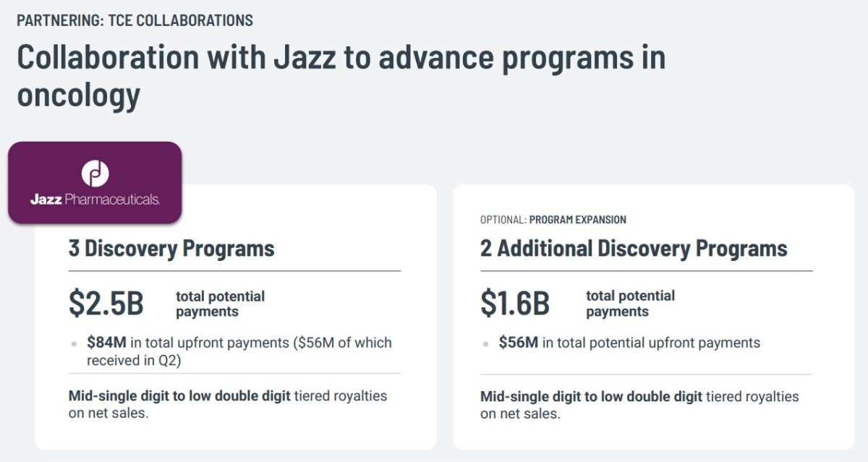Click the bullet dot beside $84M
Image resolution: width=868 pixels, height=462 pixels.
coord(75,344)
